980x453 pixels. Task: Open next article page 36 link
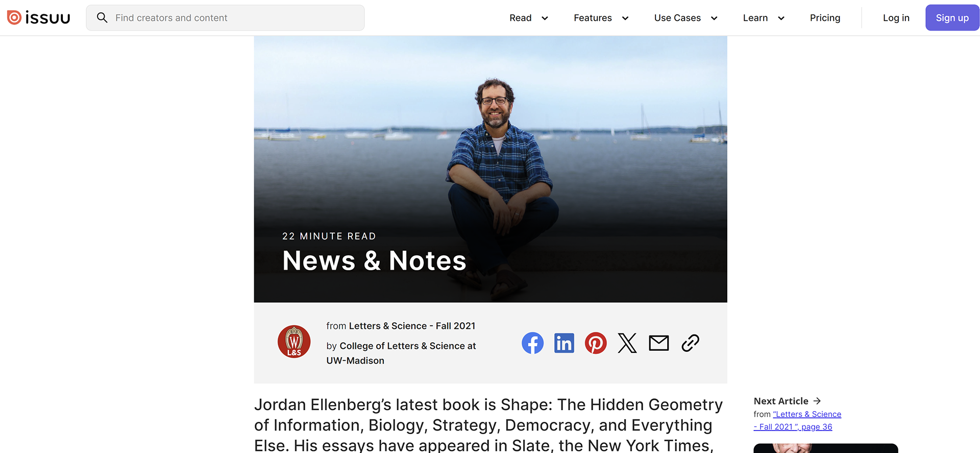point(797,420)
